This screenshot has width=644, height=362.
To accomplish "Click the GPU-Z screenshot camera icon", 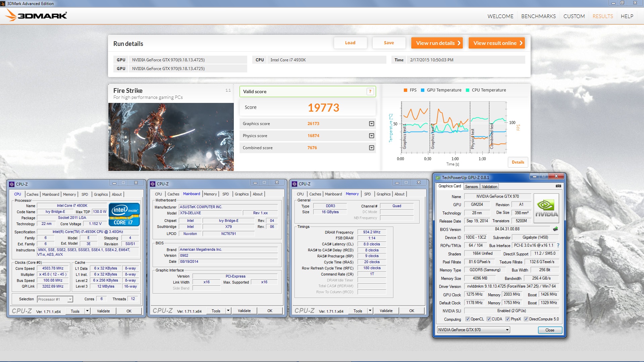I will [x=558, y=186].
